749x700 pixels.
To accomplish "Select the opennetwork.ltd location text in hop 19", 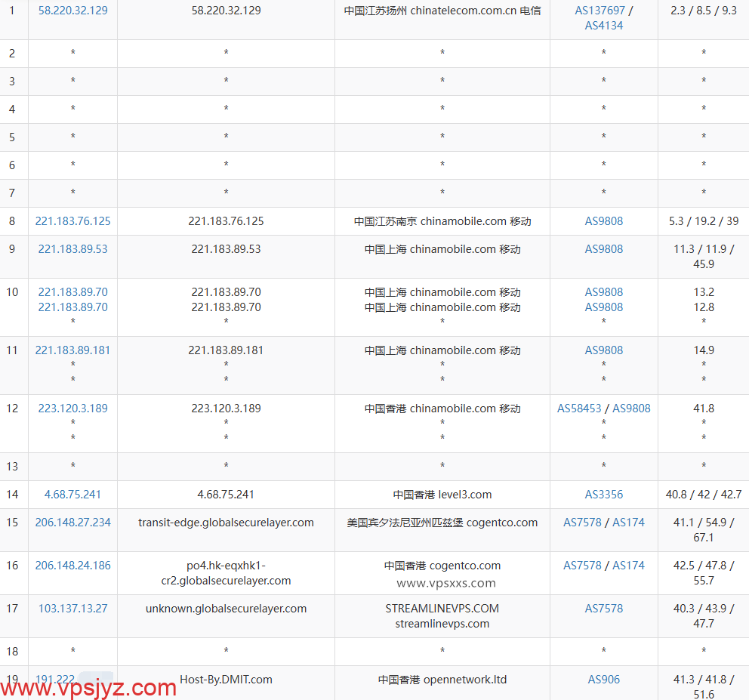I will point(442,680).
